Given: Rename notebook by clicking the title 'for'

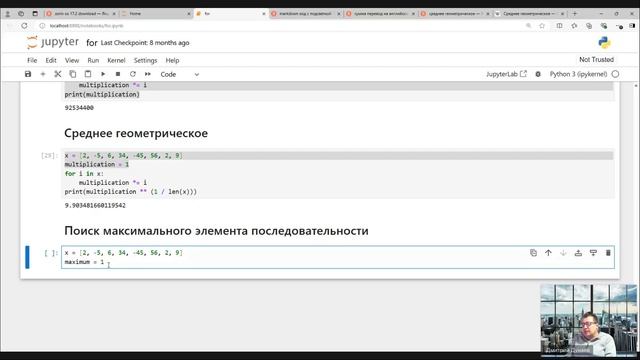Looking at the screenshot, I should [x=91, y=42].
